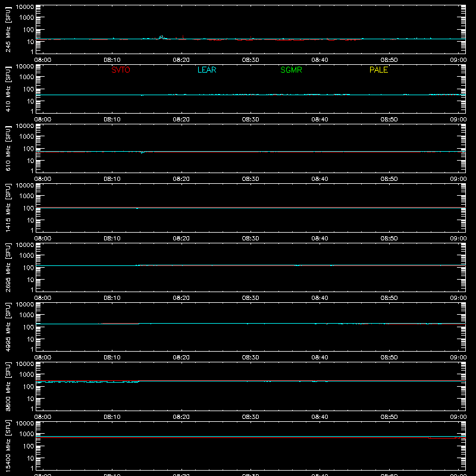Click 08:10 label under the 410 MHz plot
The width and height of the screenshot is (476, 476).
pyautogui.click(x=112, y=120)
